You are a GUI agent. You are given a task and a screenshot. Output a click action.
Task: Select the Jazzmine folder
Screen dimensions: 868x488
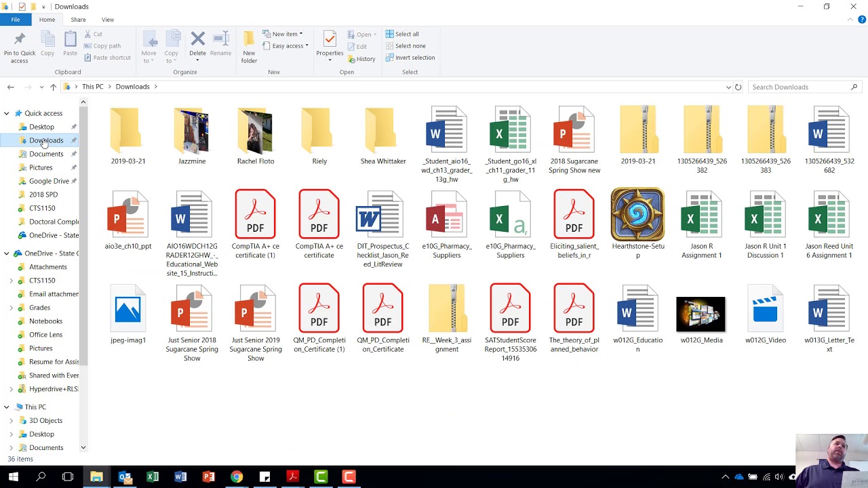[x=192, y=136]
